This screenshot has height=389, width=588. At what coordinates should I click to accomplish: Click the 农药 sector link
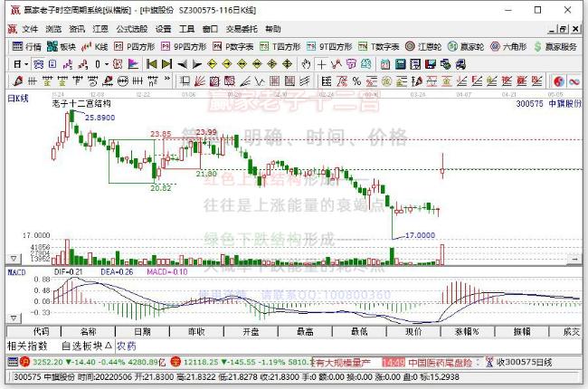click(x=127, y=346)
